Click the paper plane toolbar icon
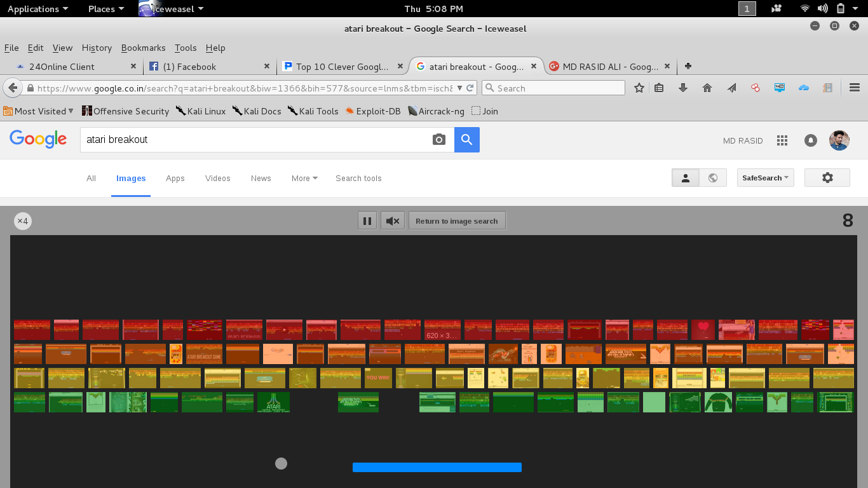 pos(731,88)
